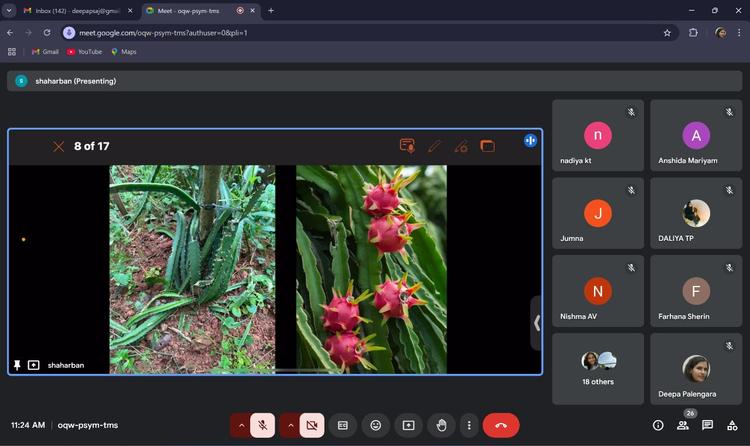The image size is (750, 446).
Task: Click the 18 others participant tile
Action: click(x=597, y=368)
